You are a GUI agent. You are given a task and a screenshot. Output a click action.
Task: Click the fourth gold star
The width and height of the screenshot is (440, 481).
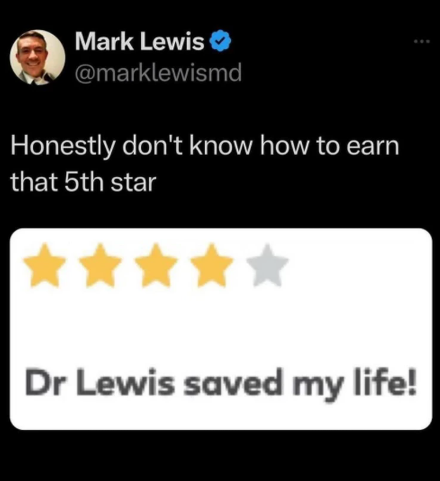pos(212,266)
